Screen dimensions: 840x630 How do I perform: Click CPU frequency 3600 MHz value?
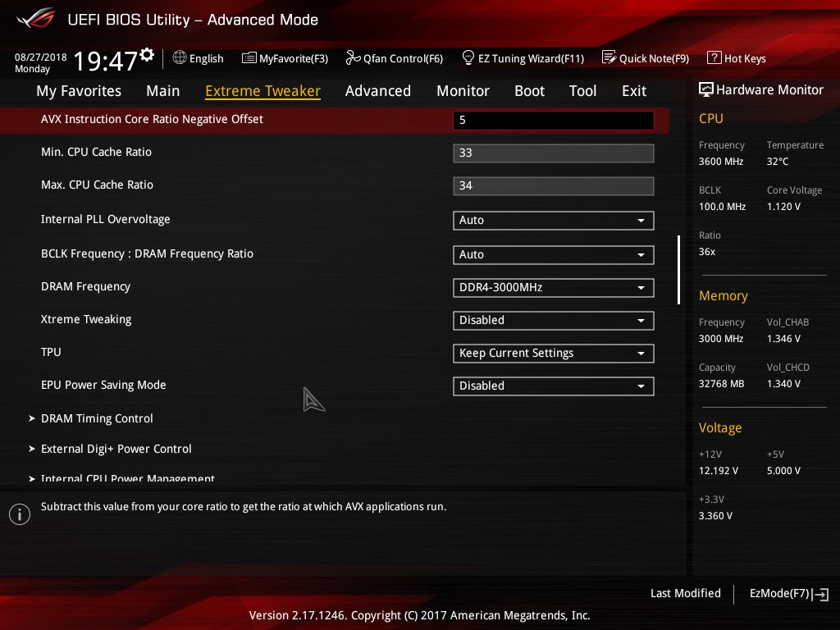720,162
